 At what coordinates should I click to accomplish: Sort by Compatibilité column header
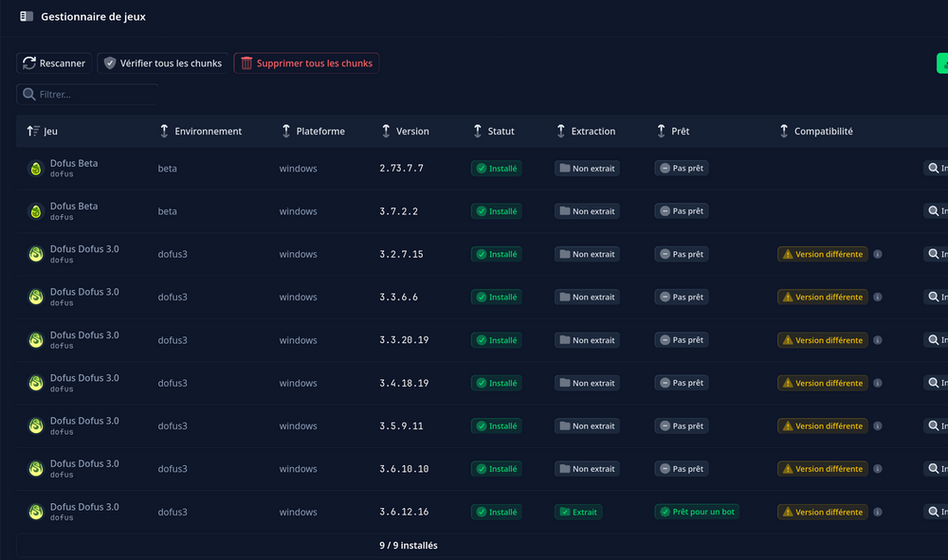pyautogui.click(x=815, y=131)
